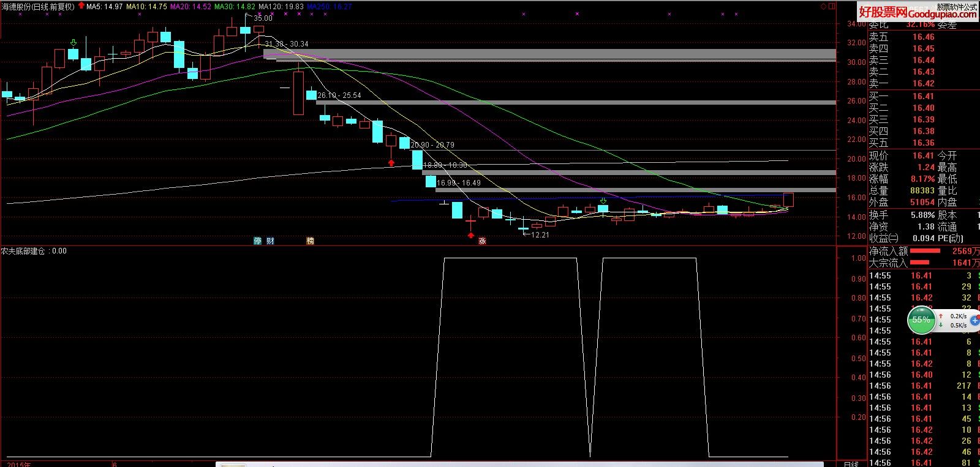Click the 外盘 value 51054
This screenshot has width=980, height=467.
tap(922, 202)
